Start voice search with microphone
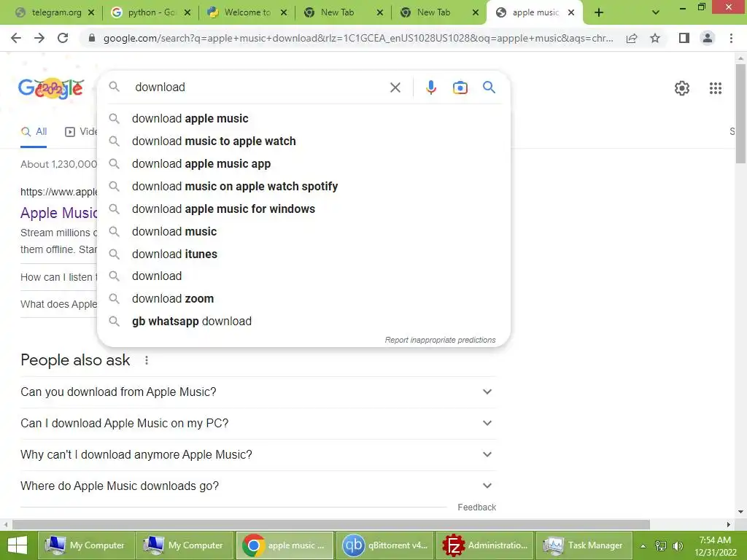 pyautogui.click(x=430, y=87)
